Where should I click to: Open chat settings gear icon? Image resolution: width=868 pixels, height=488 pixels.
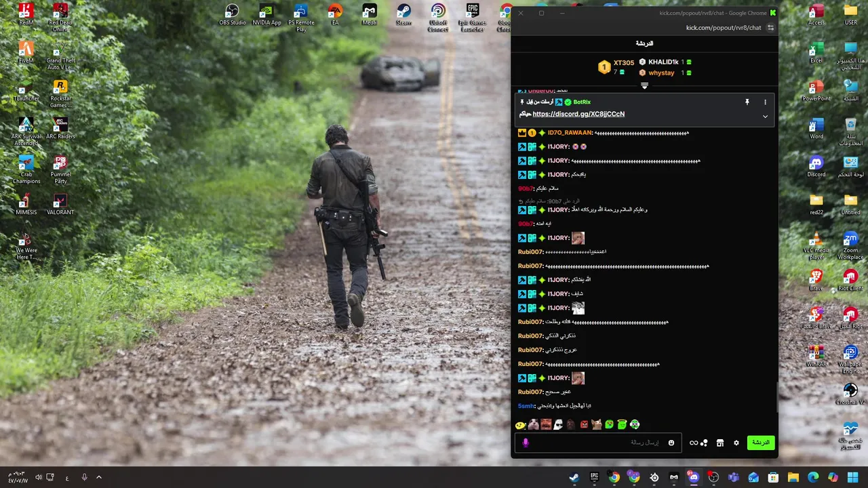(736, 443)
